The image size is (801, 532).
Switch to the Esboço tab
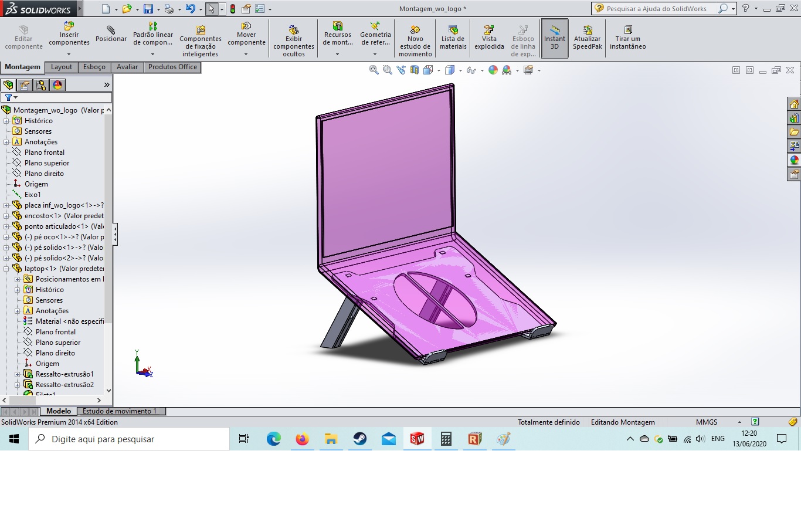94,67
